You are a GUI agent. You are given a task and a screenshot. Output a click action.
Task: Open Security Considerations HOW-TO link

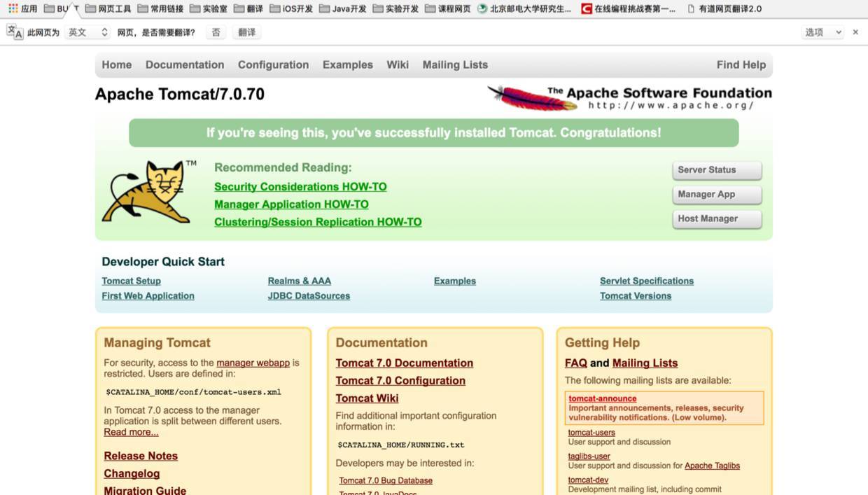click(x=300, y=187)
